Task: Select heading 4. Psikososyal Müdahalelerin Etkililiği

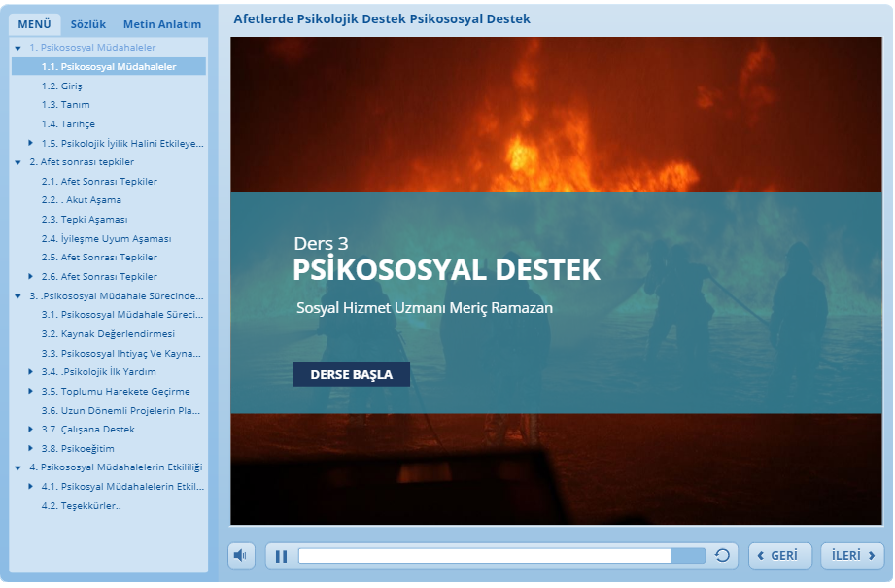Action: point(116,467)
